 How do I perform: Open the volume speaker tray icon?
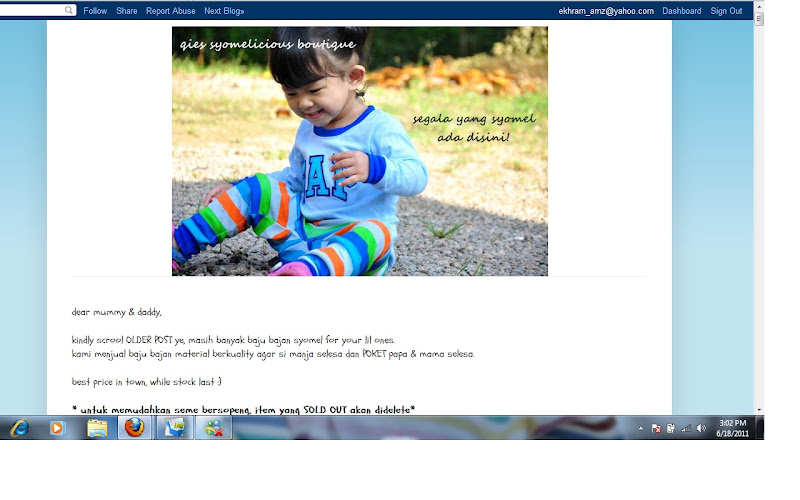click(x=702, y=429)
